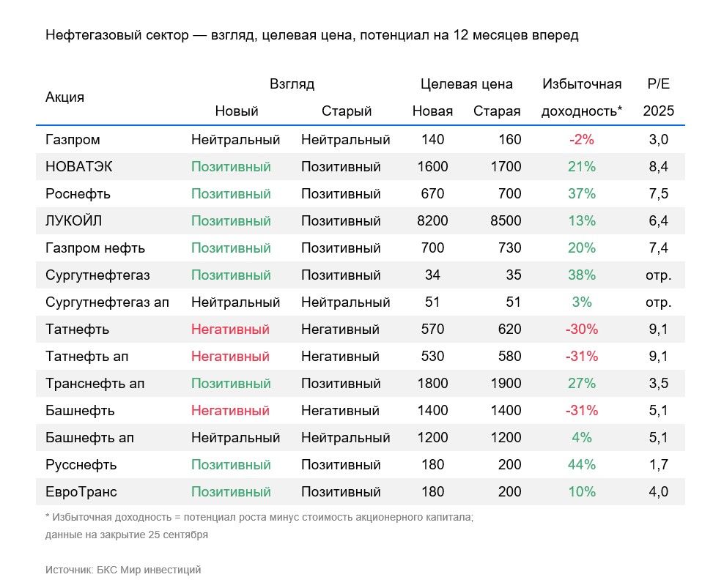Click the Избыточная доходность* header
Image resolution: width=724 pixels, height=588 pixels.
click(581, 97)
